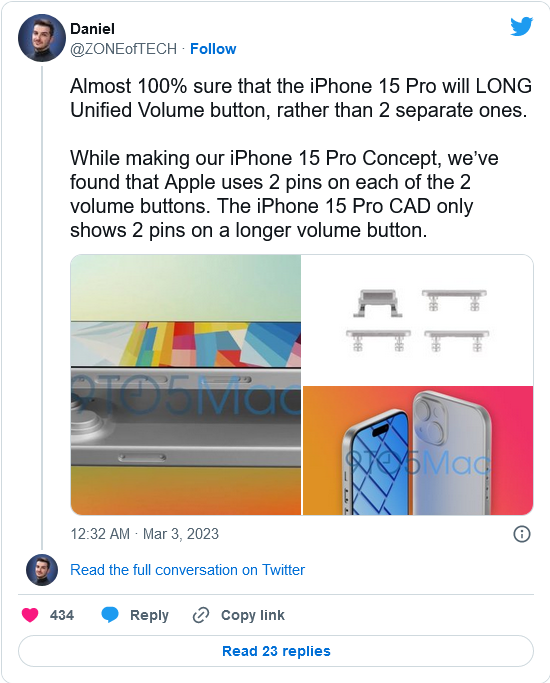Open Daniel's large profile avatar
The width and height of the screenshot is (550, 683).
click(42, 38)
